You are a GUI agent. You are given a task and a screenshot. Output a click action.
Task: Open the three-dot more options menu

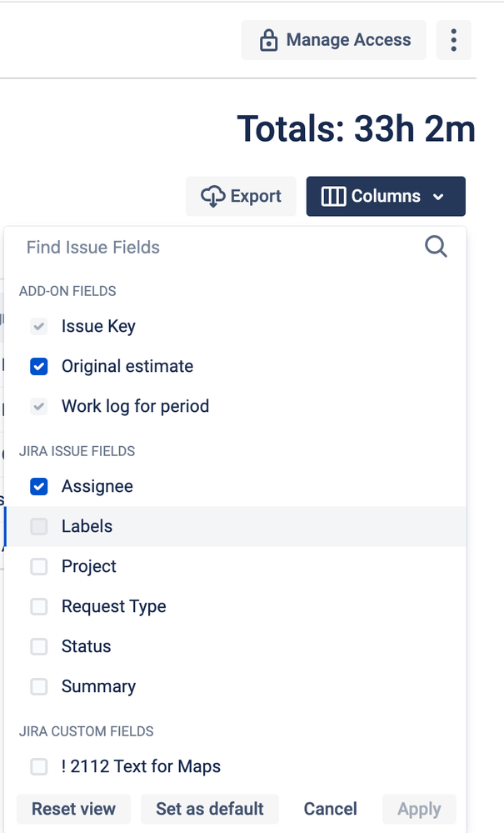(x=453, y=40)
